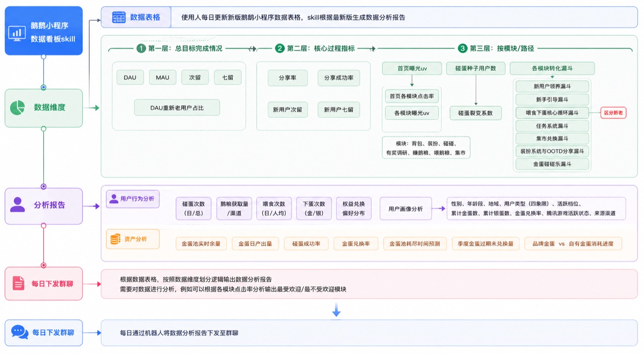
Task: Click the MAU metric box
Action: tap(162, 77)
